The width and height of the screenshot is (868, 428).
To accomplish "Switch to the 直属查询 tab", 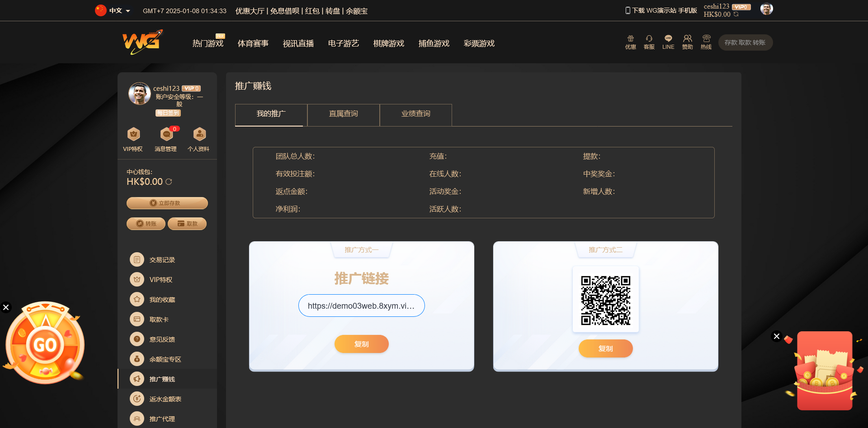I will (x=343, y=114).
